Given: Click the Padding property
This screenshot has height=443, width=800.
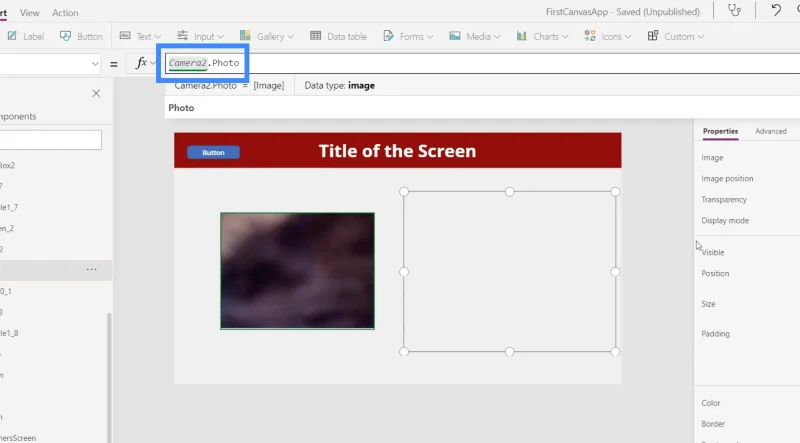Looking at the screenshot, I should 715,333.
